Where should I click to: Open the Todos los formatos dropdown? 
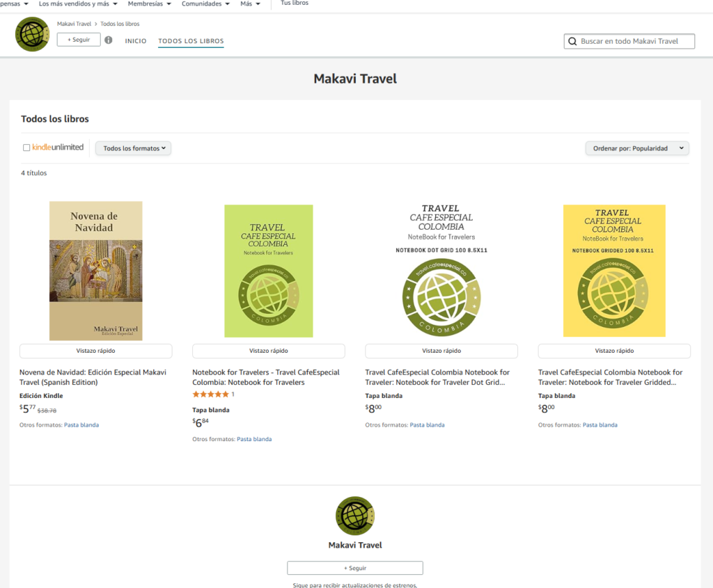point(133,148)
